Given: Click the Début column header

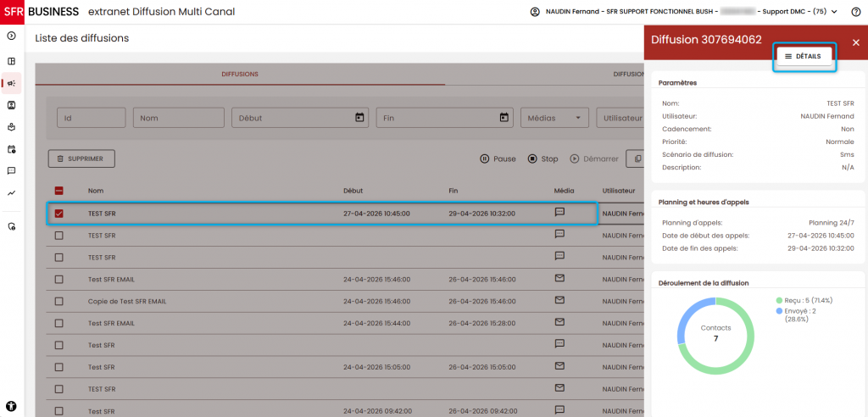Looking at the screenshot, I should 353,191.
